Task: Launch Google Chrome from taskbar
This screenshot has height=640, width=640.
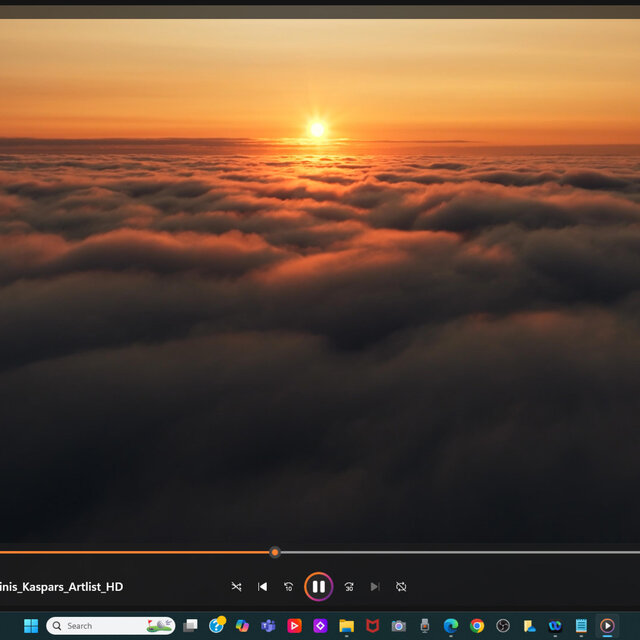Action: (477, 626)
